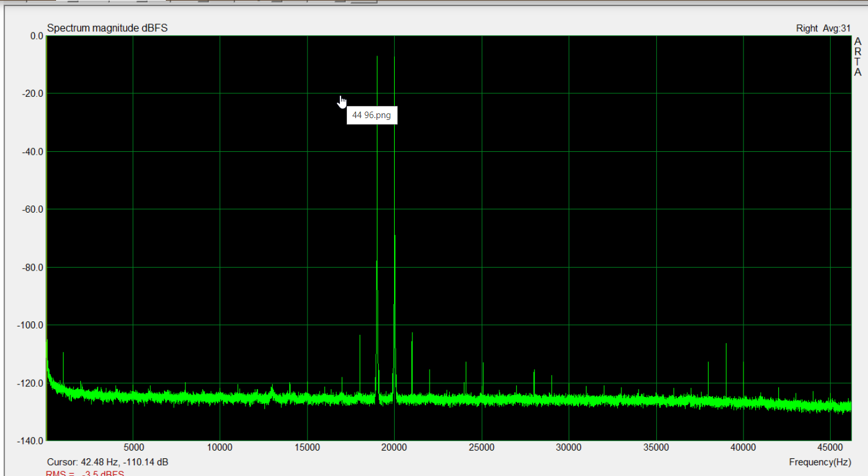Click the "Right" channel label

[x=807, y=28]
